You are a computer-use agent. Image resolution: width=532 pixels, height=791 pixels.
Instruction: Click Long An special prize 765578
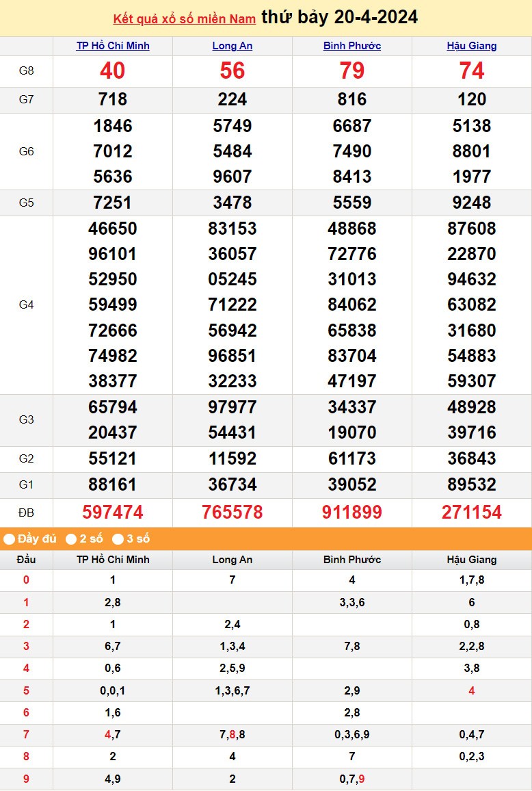coord(232,513)
